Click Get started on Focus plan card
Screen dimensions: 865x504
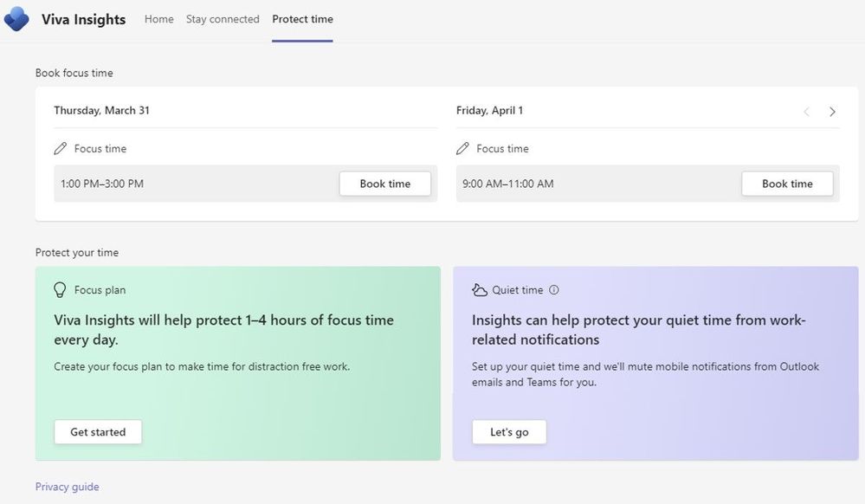[98, 431]
